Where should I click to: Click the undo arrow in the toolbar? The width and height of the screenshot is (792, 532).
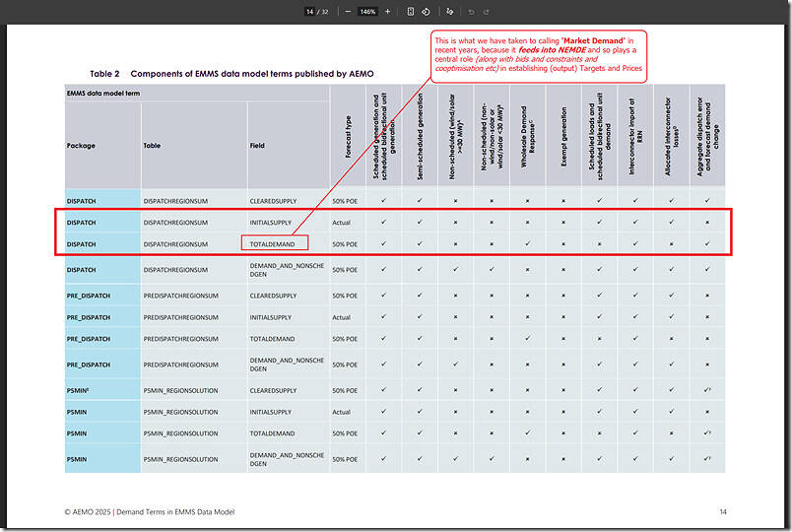[x=472, y=11]
